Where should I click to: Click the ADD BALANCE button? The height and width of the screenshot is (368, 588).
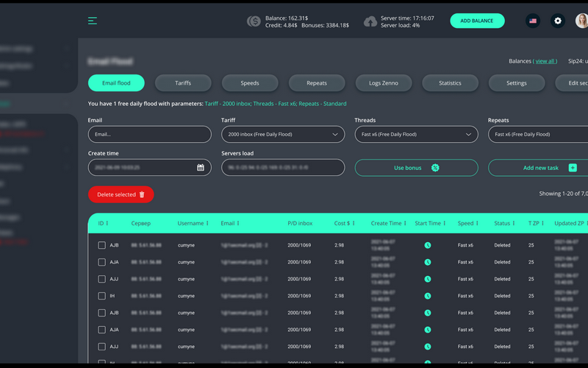[x=477, y=21]
